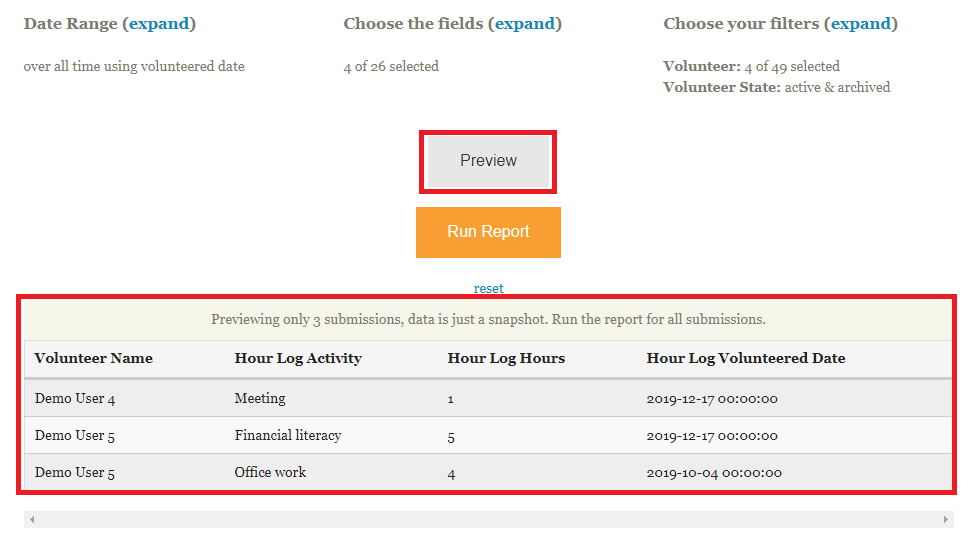Click the Preview button
975x541 pixels.
pos(488,161)
